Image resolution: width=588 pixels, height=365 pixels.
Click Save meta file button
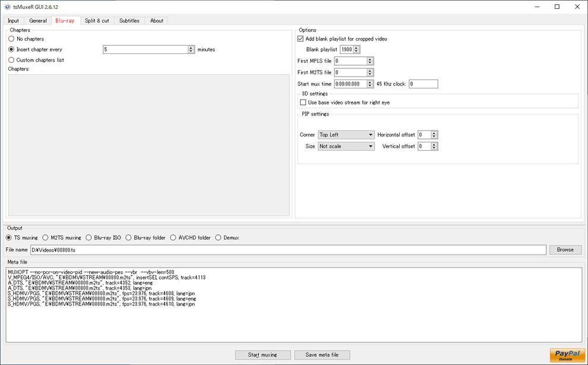322,355
